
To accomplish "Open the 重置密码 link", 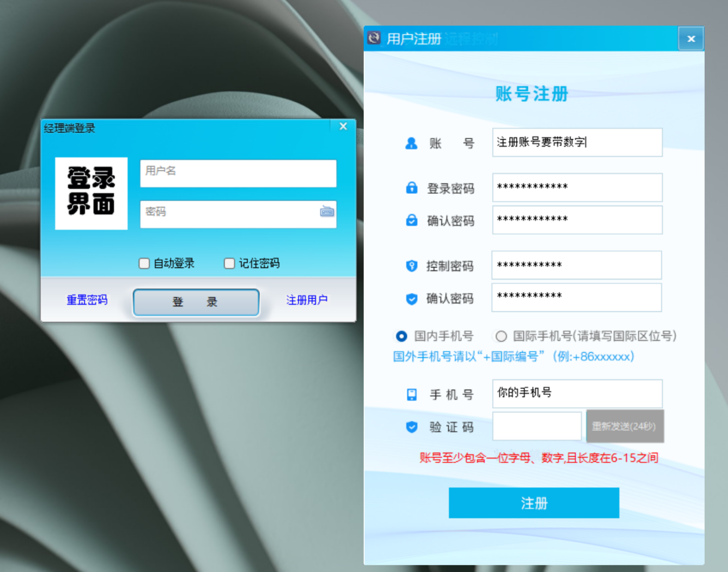I will (x=87, y=300).
